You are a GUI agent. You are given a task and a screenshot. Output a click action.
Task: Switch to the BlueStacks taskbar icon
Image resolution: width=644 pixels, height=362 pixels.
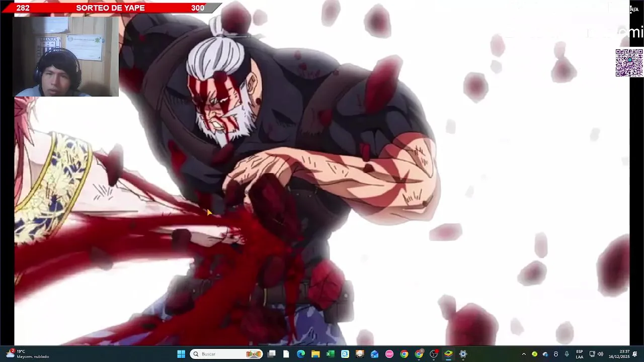pyautogui.click(x=448, y=354)
